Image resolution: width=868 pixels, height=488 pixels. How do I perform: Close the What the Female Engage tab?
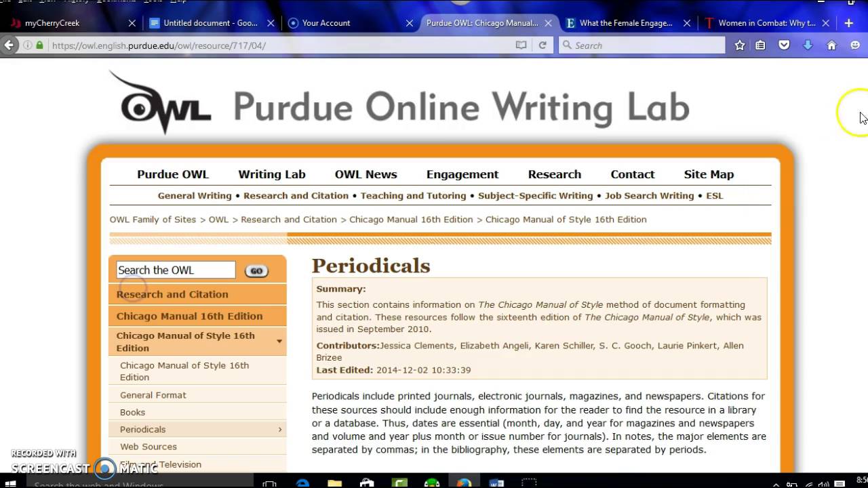[687, 23]
